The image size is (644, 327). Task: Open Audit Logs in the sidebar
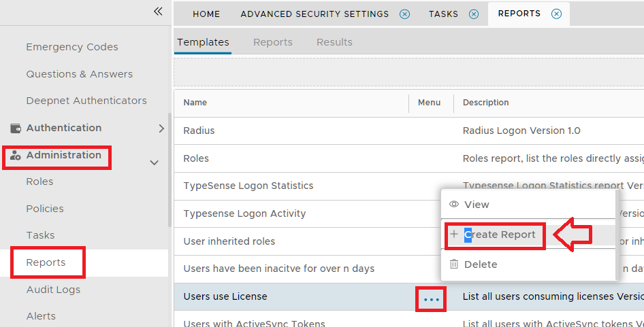pos(53,290)
